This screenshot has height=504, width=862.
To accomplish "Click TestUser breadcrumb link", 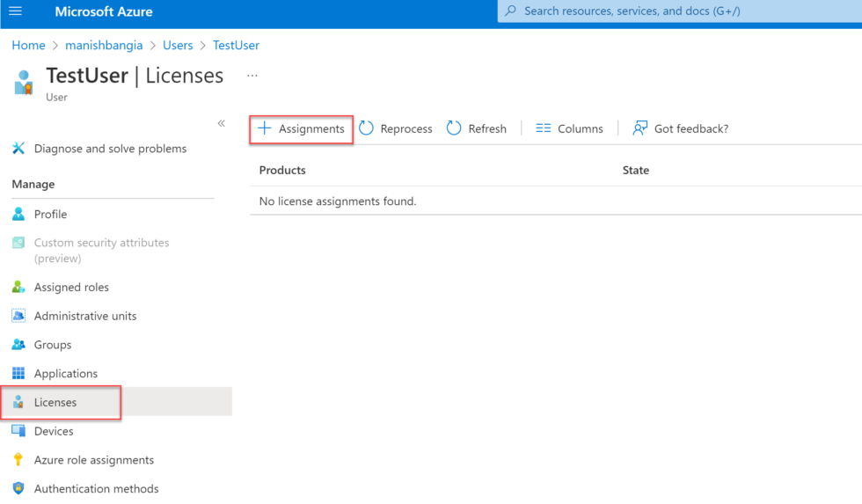I will [x=236, y=45].
